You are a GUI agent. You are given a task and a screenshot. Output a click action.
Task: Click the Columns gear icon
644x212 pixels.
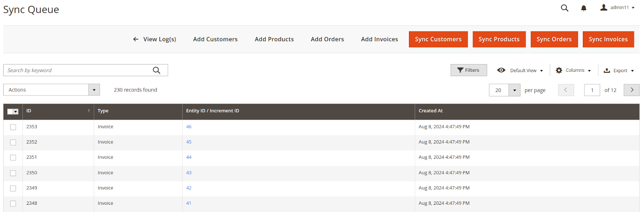pos(559,70)
